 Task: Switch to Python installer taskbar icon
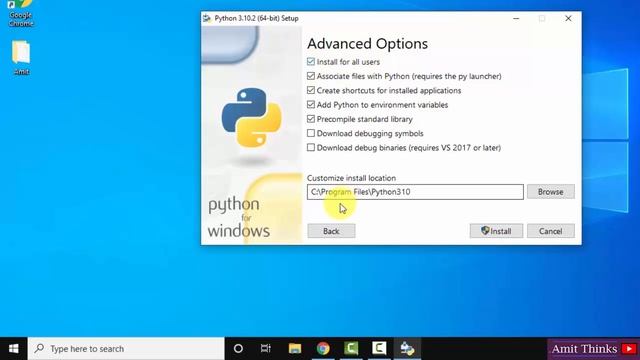407,349
